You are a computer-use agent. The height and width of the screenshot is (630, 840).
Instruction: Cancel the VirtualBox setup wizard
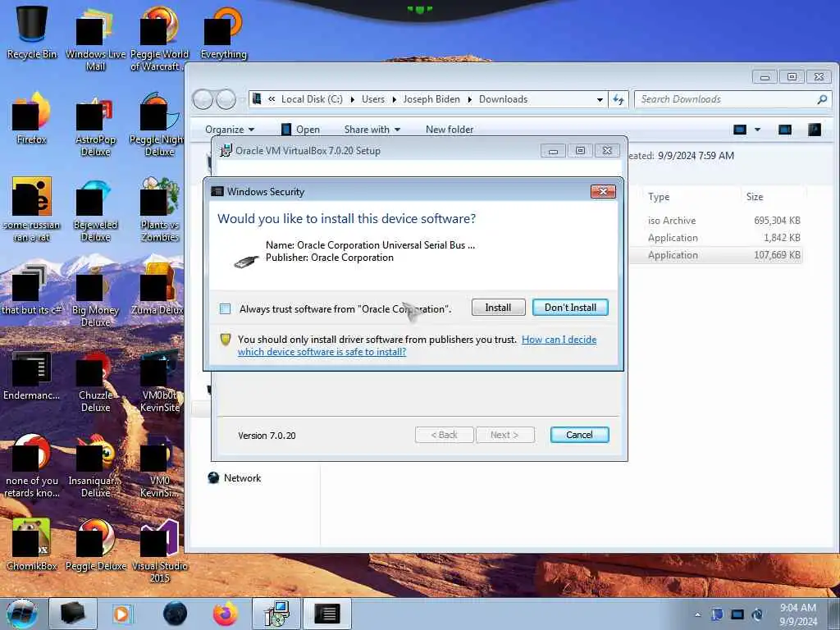pyautogui.click(x=580, y=435)
